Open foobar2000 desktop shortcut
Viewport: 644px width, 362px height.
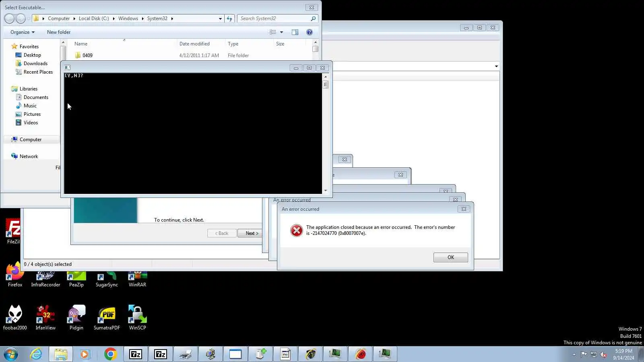point(15,318)
